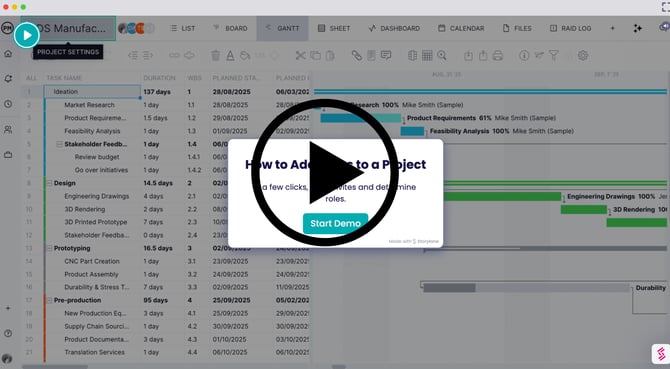Add a new view with plus tab
The width and height of the screenshot is (670, 369).
pyautogui.click(x=612, y=28)
